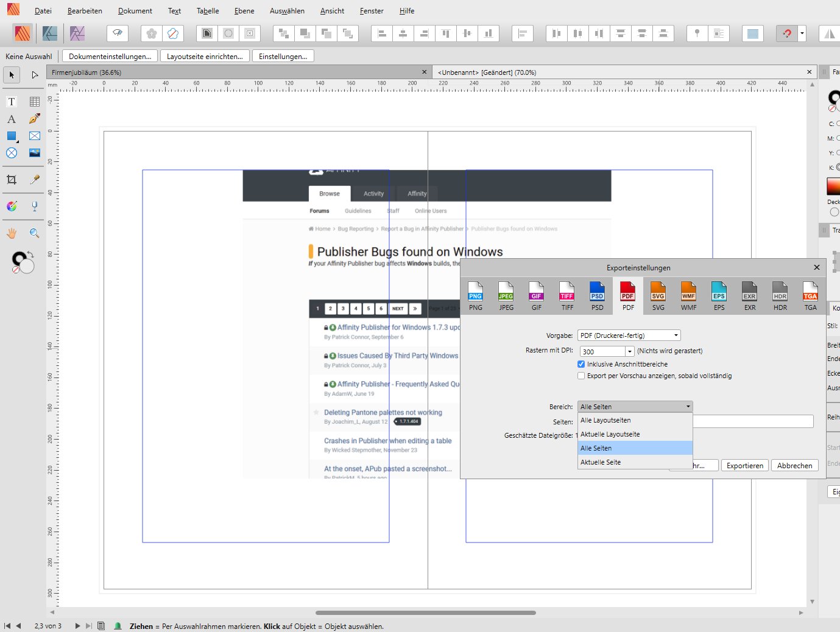This screenshot has width=840, height=632.
Task: Select the View hand tool
Action: coord(12,233)
